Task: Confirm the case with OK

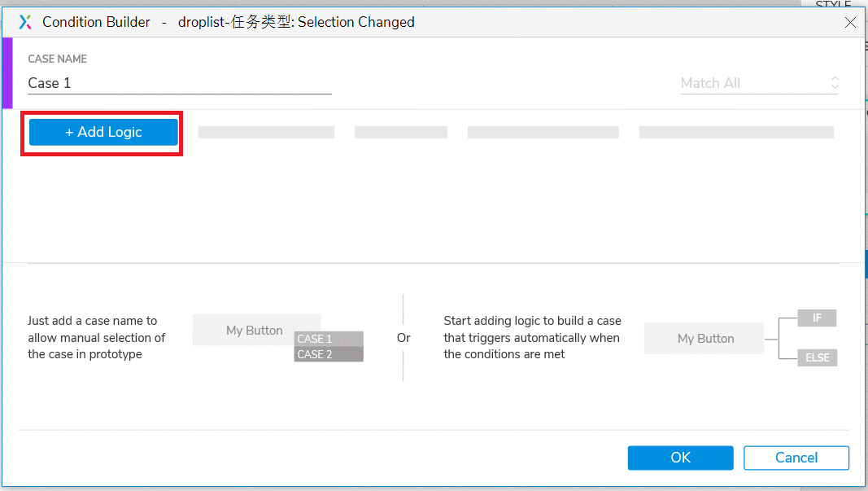Action: click(x=680, y=458)
